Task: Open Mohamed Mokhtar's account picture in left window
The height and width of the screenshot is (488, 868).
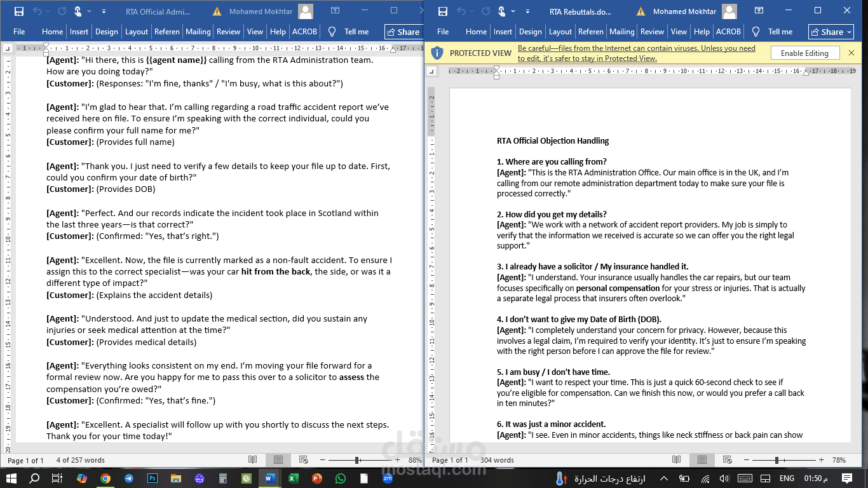Action: tap(305, 11)
